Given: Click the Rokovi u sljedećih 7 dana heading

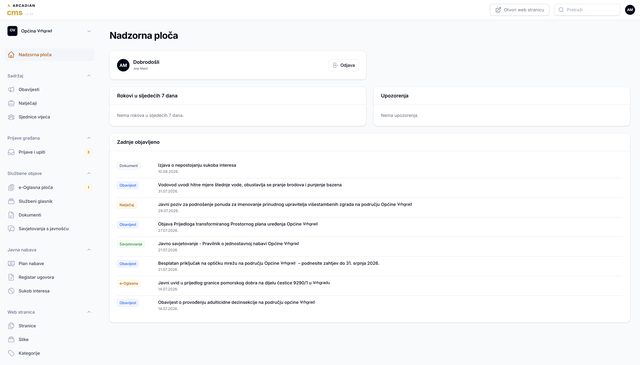Looking at the screenshot, I should pyautogui.click(x=147, y=96).
